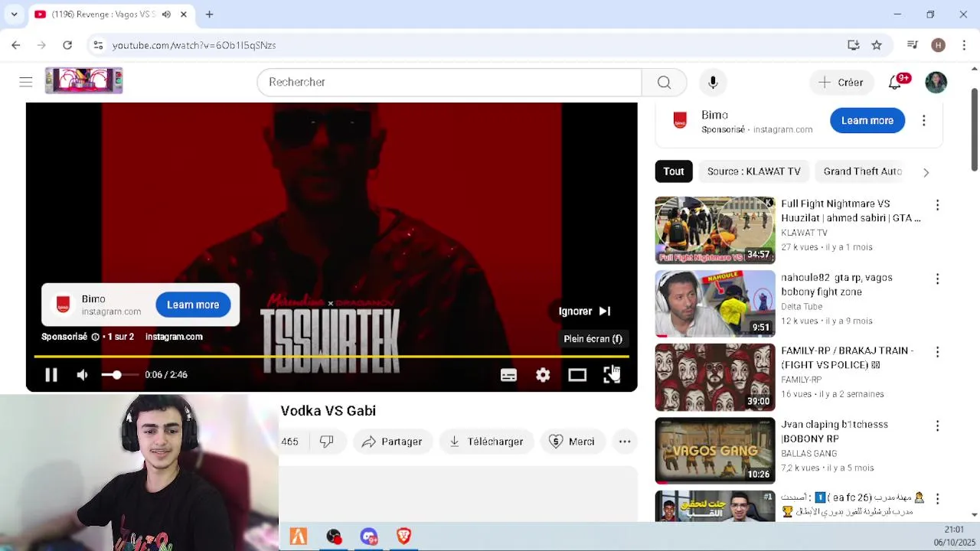Click the address bar URL

194,45
